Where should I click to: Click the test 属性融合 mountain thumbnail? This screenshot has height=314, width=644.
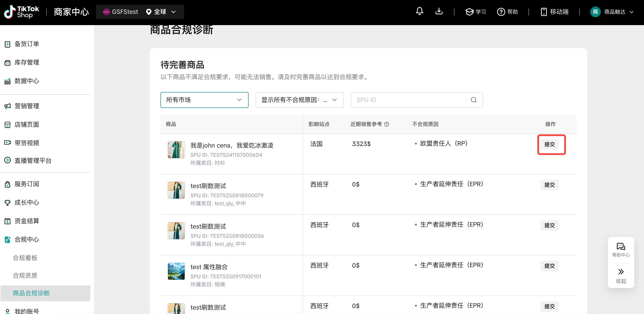(176, 271)
